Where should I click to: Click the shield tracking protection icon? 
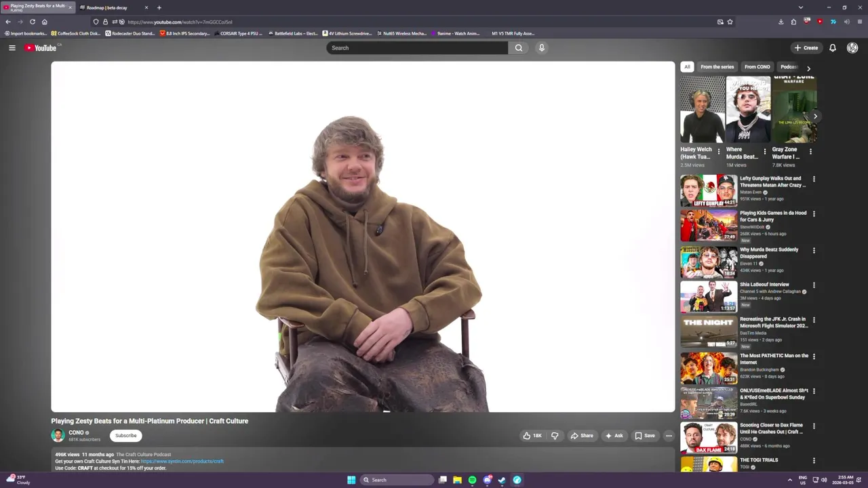[x=96, y=22]
